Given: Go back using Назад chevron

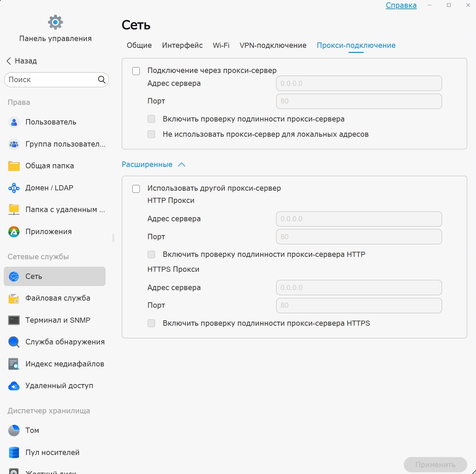Looking at the screenshot, I should 9,61.
